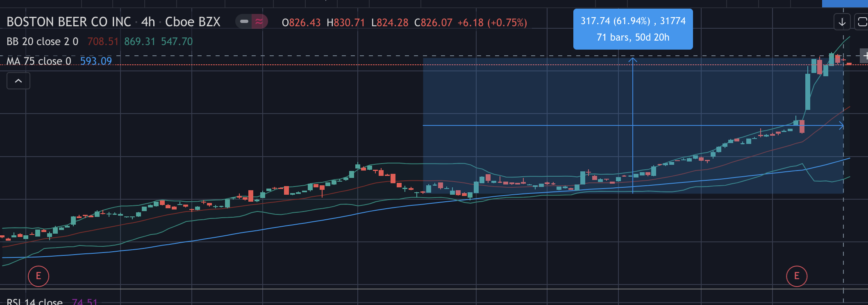Select the RSI 14 close indicator label
Image resolution: width=868 pixels, height=305 pixels.
pyautogui.click(x=34, y=301)
